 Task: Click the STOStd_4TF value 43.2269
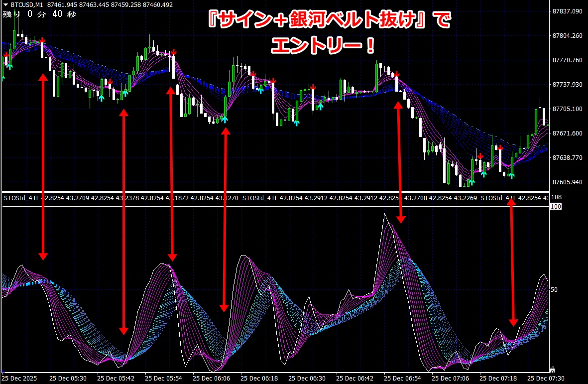click(466, 198)
